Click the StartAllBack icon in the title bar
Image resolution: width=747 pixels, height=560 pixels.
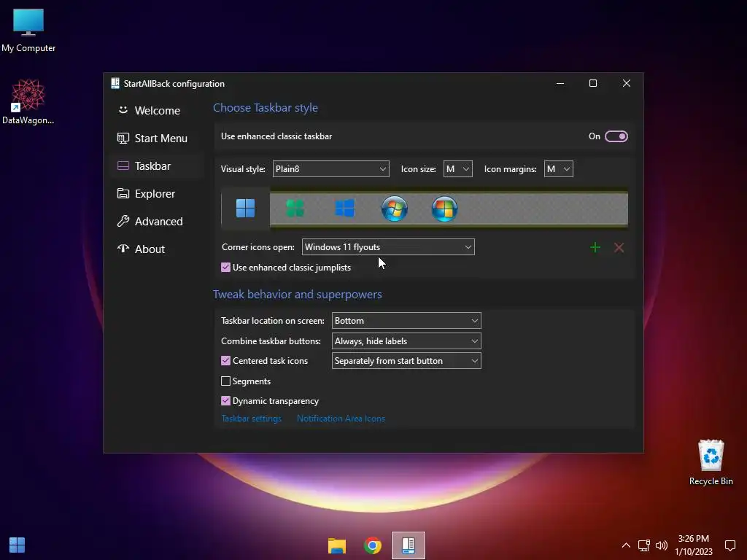point(115,83)
